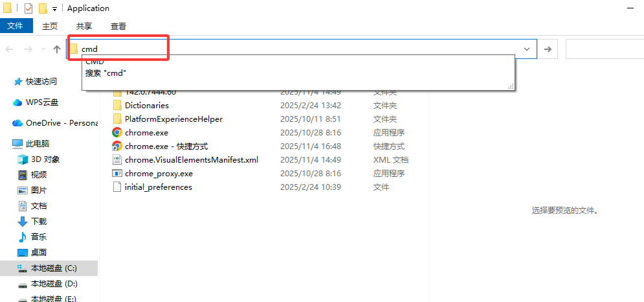Click the 视频 film icon in sidebar
This screenshot has width=644, height=302.
pyautogui.click(x=22, y=175)
